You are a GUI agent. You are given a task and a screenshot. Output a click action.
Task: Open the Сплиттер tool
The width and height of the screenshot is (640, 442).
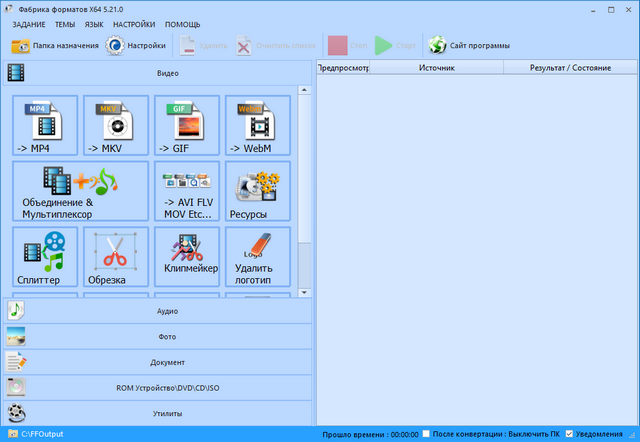45,257
